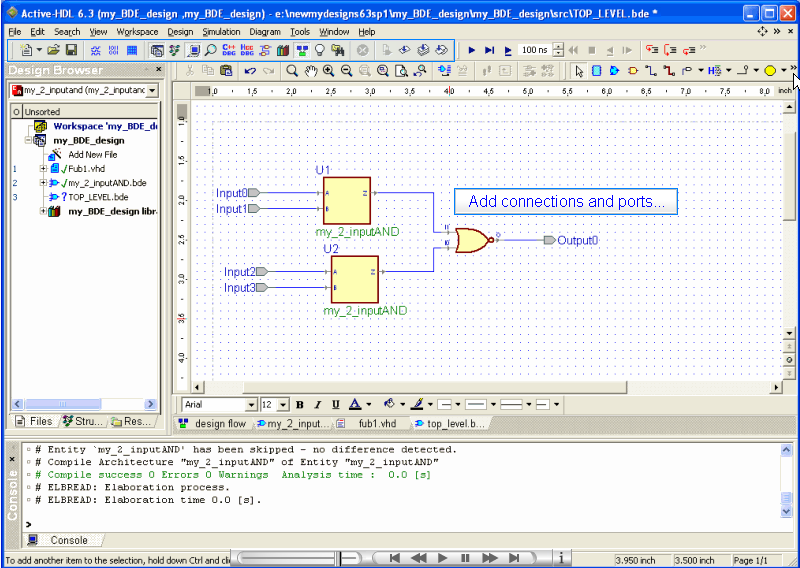Switch to the fub1.vhd document tab
800x568 pixels.
[378, 424]
